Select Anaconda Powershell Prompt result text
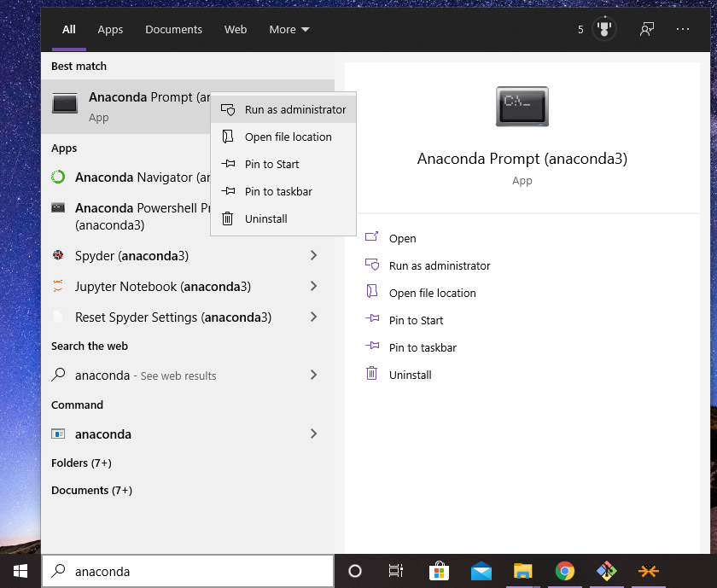This screenshot has height=588, width=717. point(143,216)
